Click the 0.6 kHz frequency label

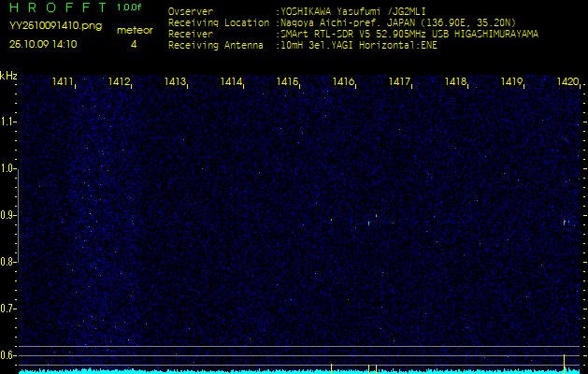pos(7,355)
